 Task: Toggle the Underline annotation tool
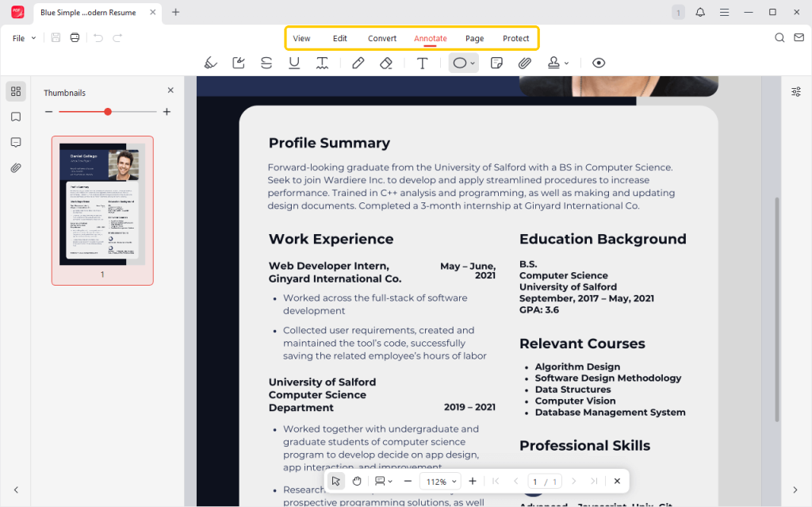(x=293, y=63)
